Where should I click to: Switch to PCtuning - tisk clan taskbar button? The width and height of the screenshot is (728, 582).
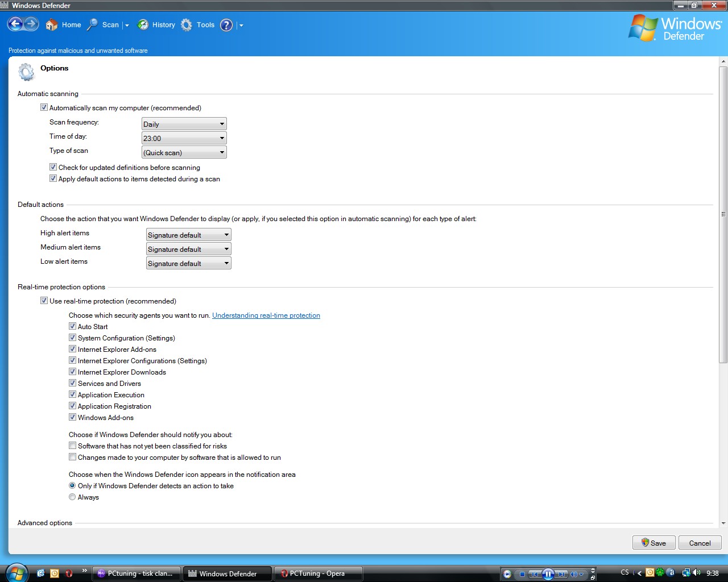[136, 573]
